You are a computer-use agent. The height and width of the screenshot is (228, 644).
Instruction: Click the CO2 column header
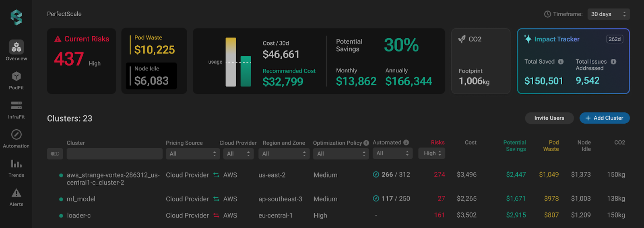click(620, 143)
